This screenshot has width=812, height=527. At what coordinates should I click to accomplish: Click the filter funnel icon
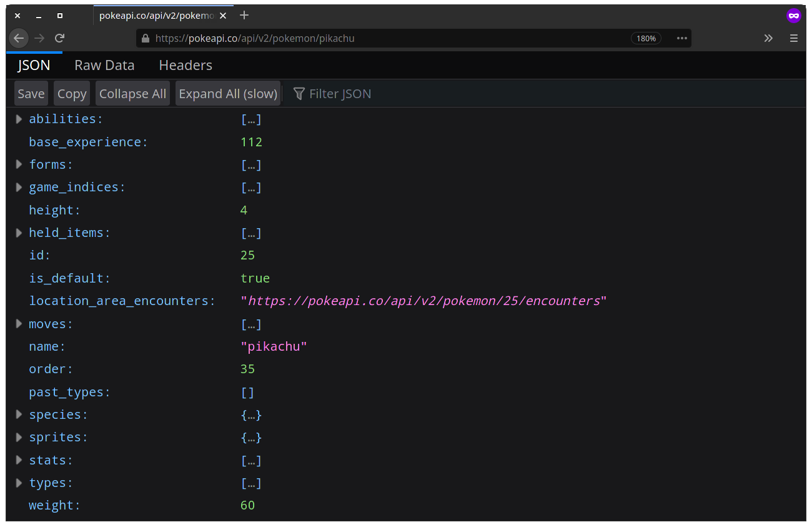(x=299, y=94)
